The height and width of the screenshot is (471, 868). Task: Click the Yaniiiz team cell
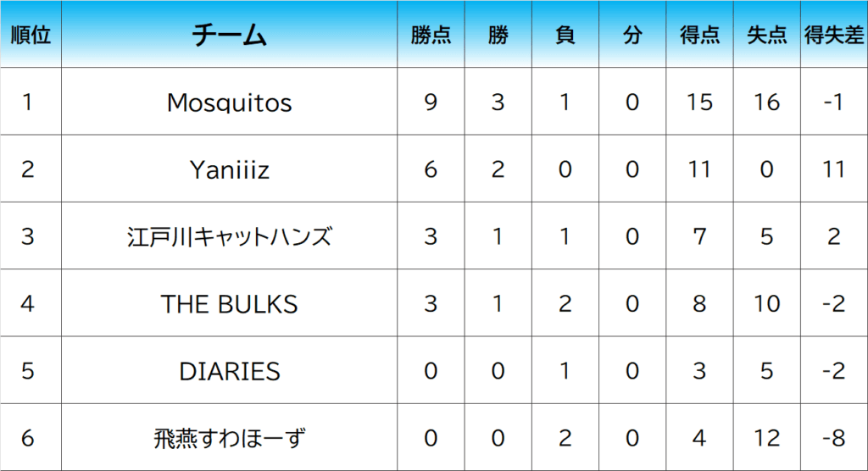230,169
